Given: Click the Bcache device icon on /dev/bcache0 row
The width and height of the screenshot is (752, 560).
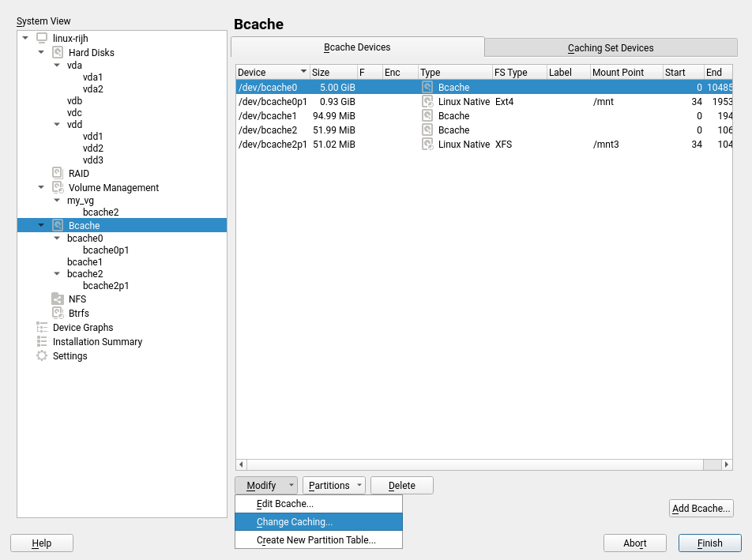Looking at the screenshot, I should pyautogui.click(x=427, y=87).
